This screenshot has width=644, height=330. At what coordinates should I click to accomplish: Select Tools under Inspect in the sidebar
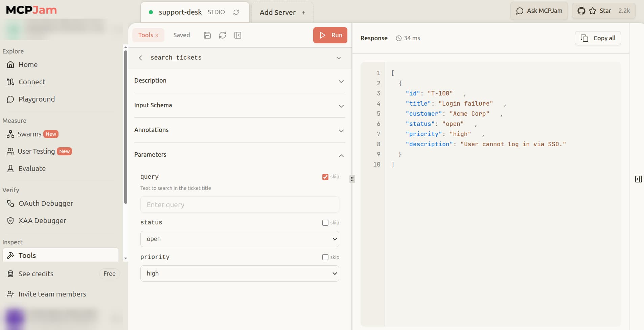tap(61, 256)
